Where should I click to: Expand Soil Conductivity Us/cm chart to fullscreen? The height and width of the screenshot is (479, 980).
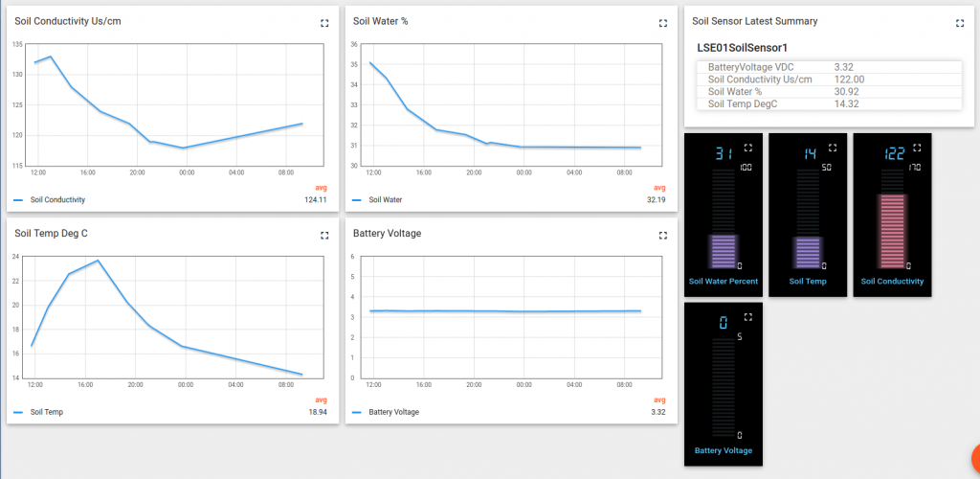[x=324, y=23]
